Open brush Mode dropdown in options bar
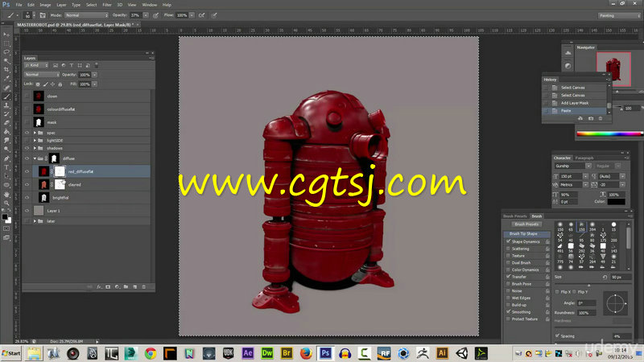 tap(86, 15)
